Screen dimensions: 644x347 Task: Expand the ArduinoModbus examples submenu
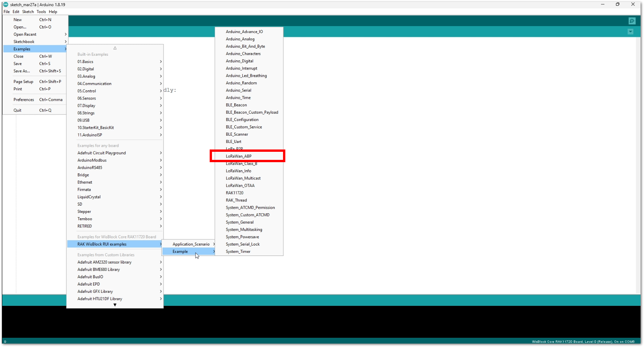coord(115,160)
